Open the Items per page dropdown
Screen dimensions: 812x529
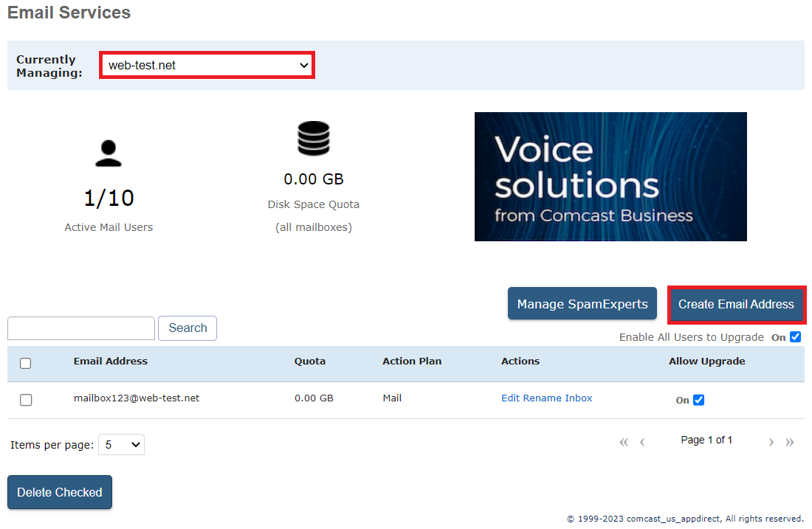click(121, 444)
